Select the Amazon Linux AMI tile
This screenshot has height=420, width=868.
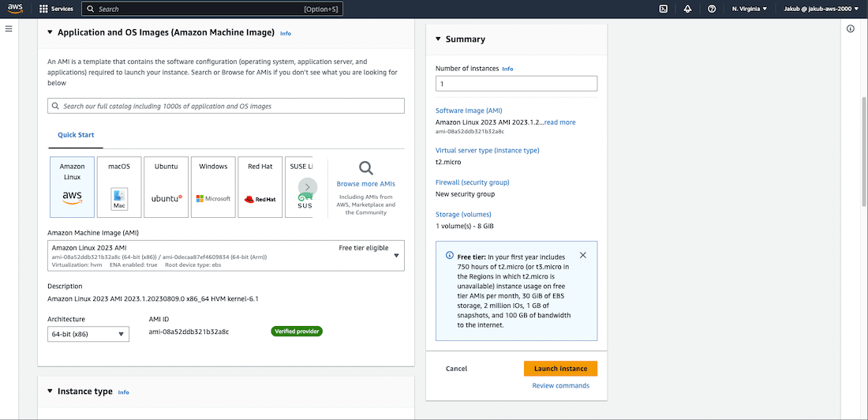pos(72,186)
